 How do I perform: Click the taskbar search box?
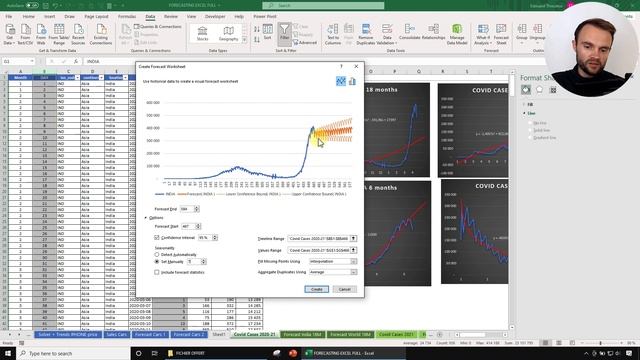[73, 353]
